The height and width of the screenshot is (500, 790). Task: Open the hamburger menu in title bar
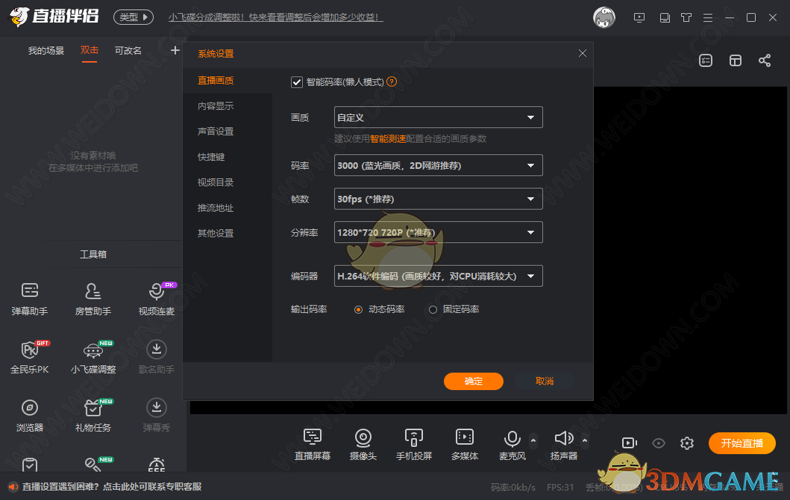(708, 18)
